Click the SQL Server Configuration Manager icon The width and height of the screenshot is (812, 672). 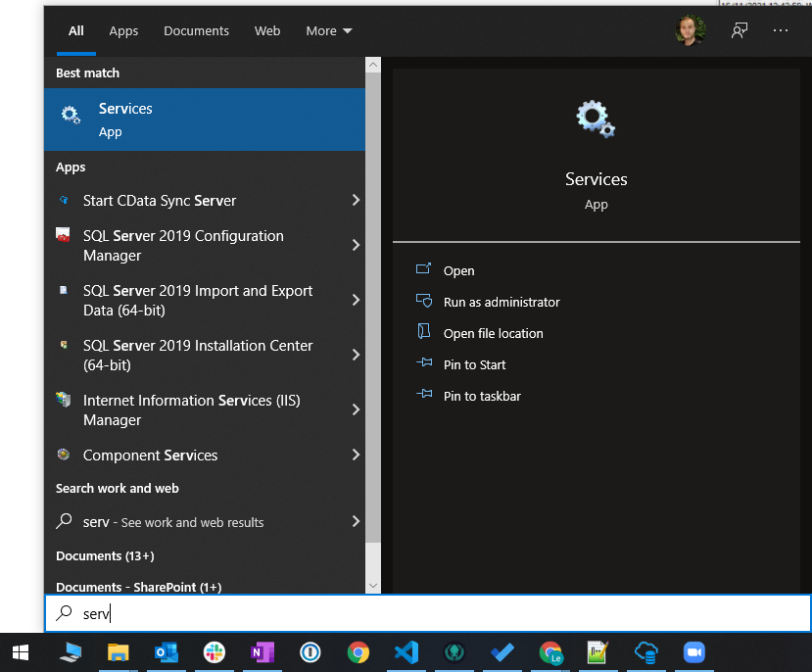point(64,234)
